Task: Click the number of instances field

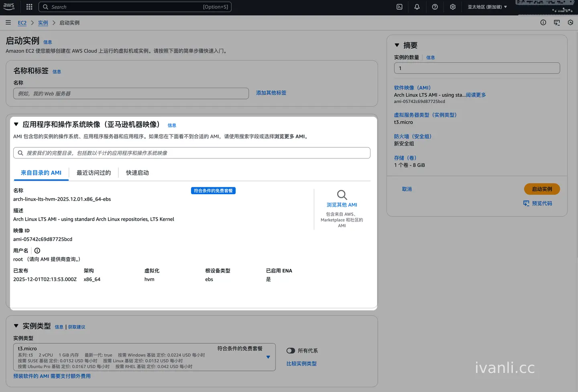Action: tap(477, 68)
